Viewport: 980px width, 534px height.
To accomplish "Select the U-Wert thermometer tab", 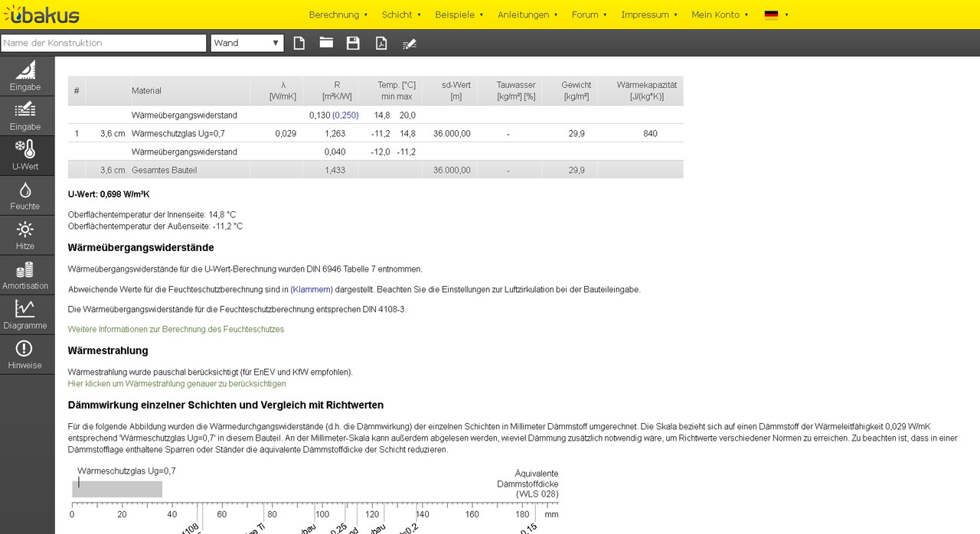I will [27, 156].
